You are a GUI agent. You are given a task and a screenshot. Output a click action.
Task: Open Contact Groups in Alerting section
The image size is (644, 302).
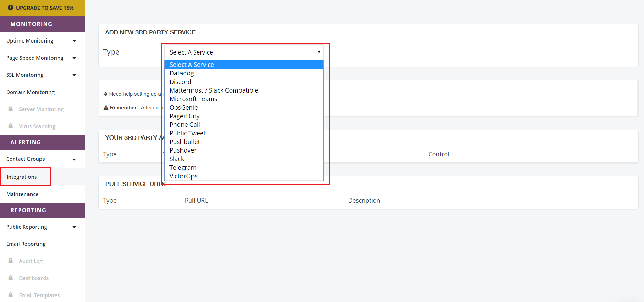click(25, 159)
